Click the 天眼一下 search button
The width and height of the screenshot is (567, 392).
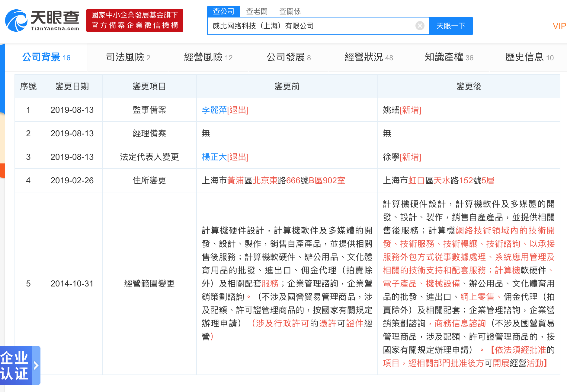click(451, 26)
